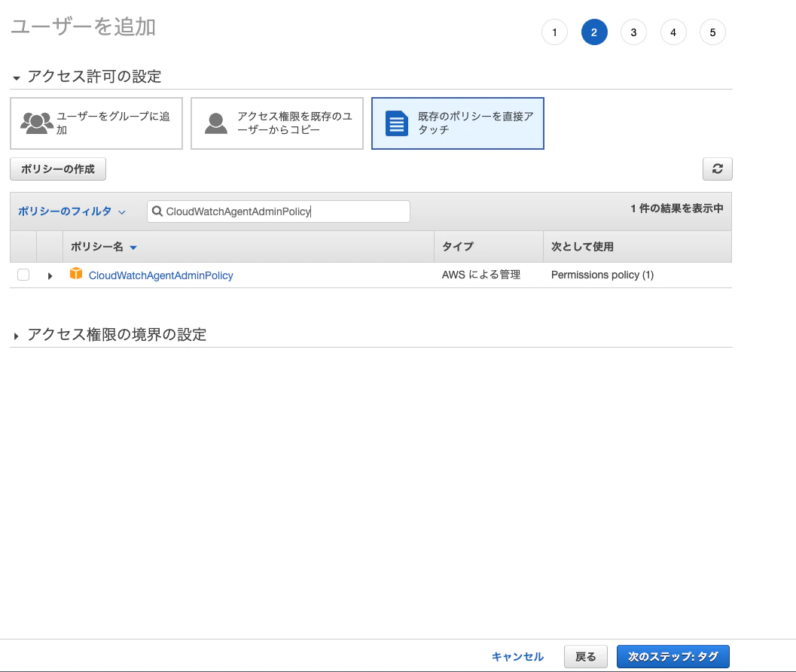The image size is (796, 672).
Task: Click the refresh policies icon button
Action: pos(717,169)
